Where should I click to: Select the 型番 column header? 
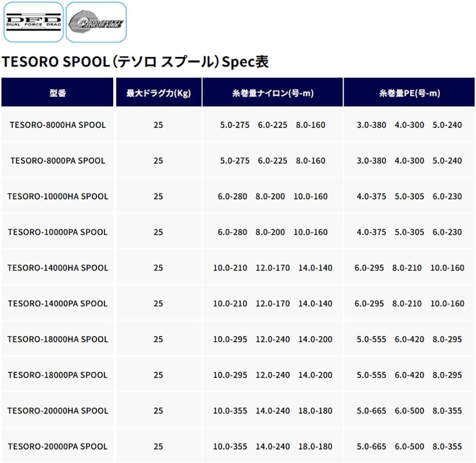58,92
